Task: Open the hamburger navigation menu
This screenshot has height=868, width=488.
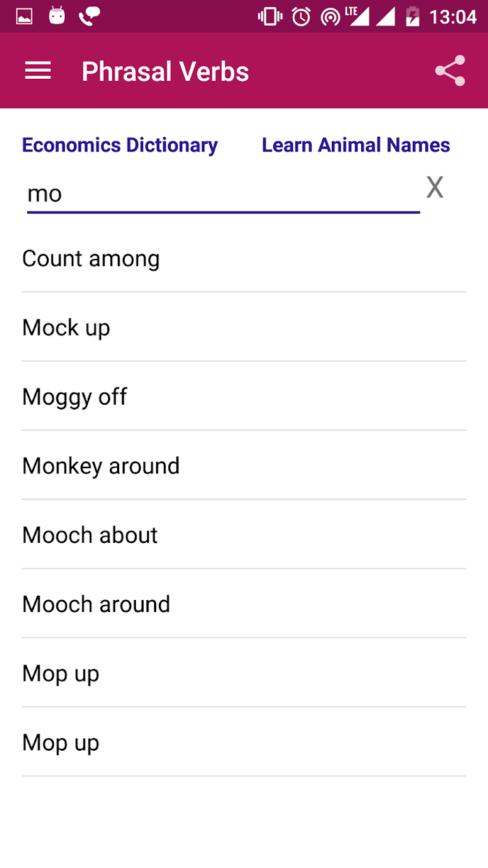Action: click(38, 70)
